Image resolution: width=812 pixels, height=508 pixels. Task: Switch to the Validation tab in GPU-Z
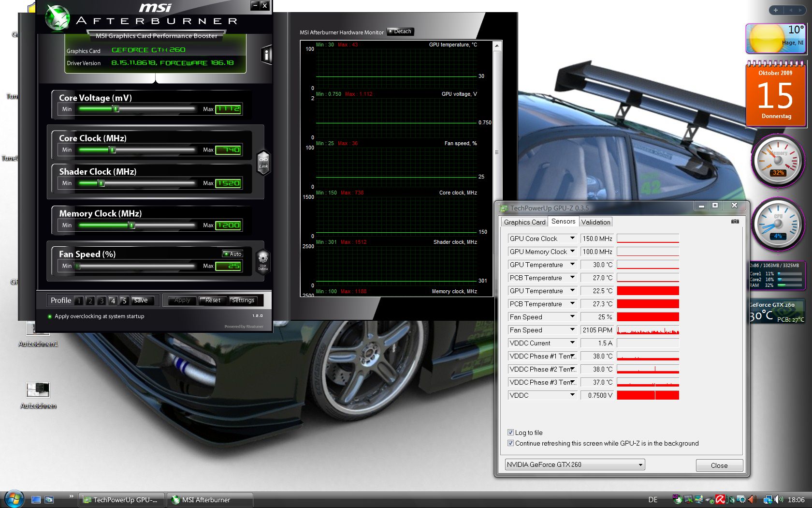[x=595, y=222]
